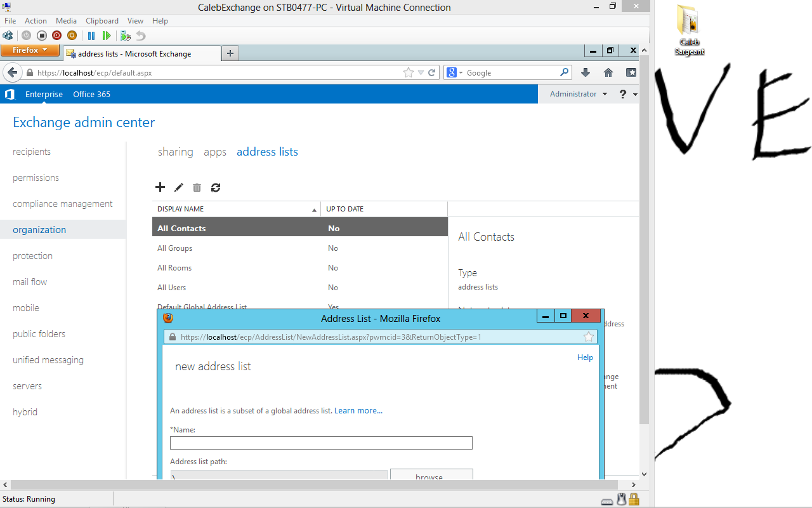
Task: Pause the virtual machine
Action: pos(91,36)
